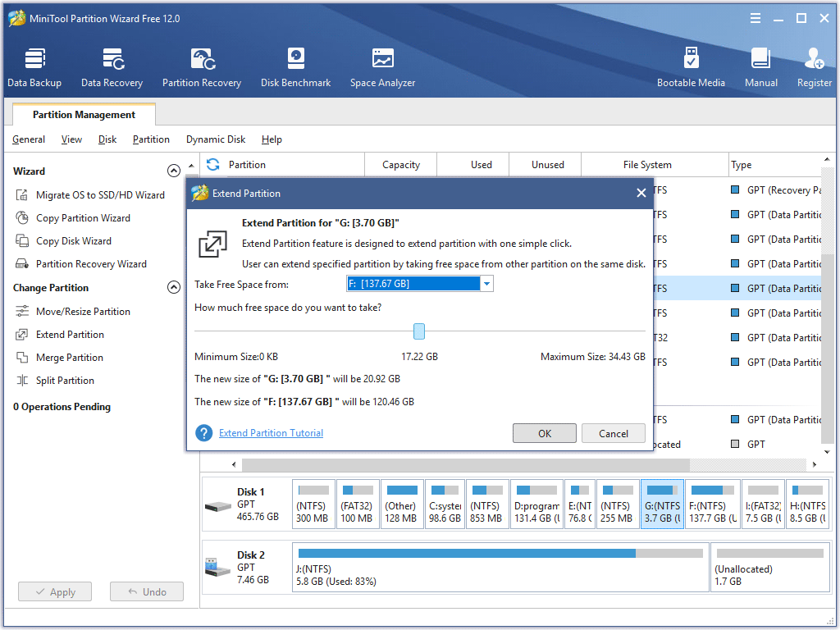
Task: Launch Data Recovery from the toolbar
Action: (x=112, y=67)
